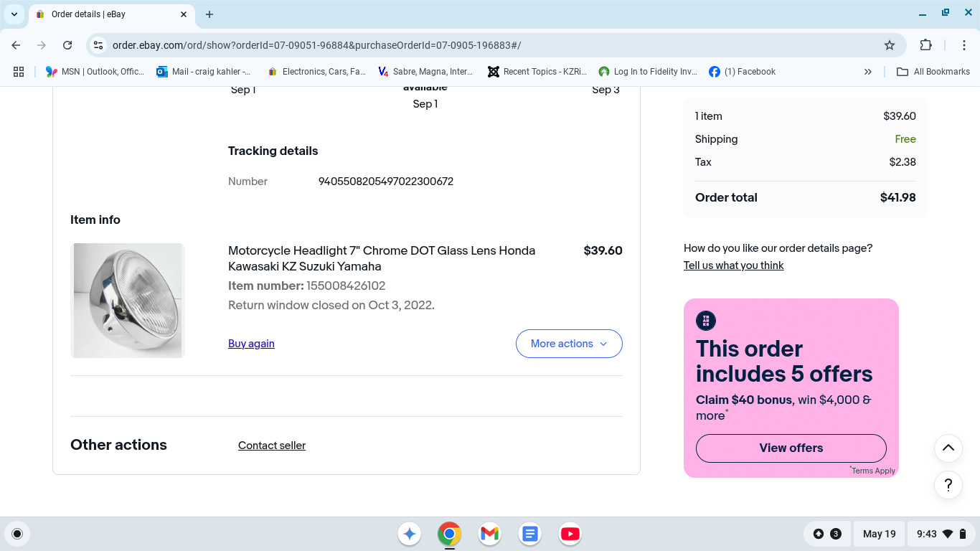Open the help question mark button

(948, 485)
